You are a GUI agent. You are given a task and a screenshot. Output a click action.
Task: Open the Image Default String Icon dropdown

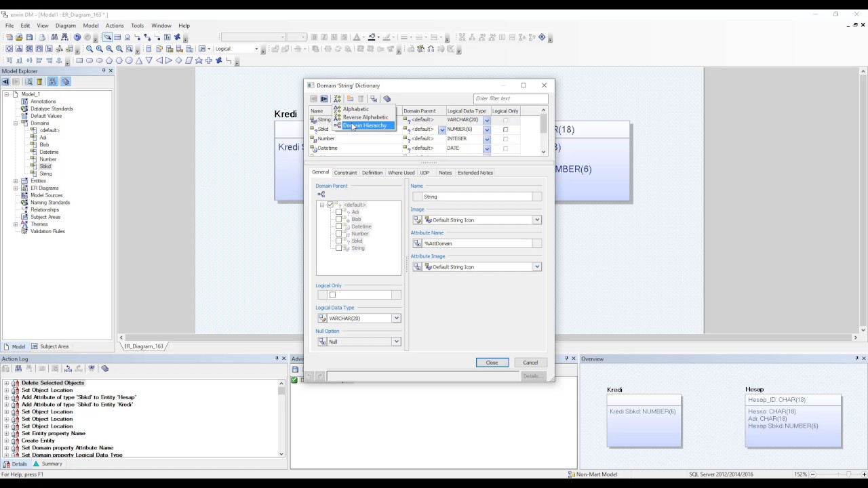click(537, 220)
